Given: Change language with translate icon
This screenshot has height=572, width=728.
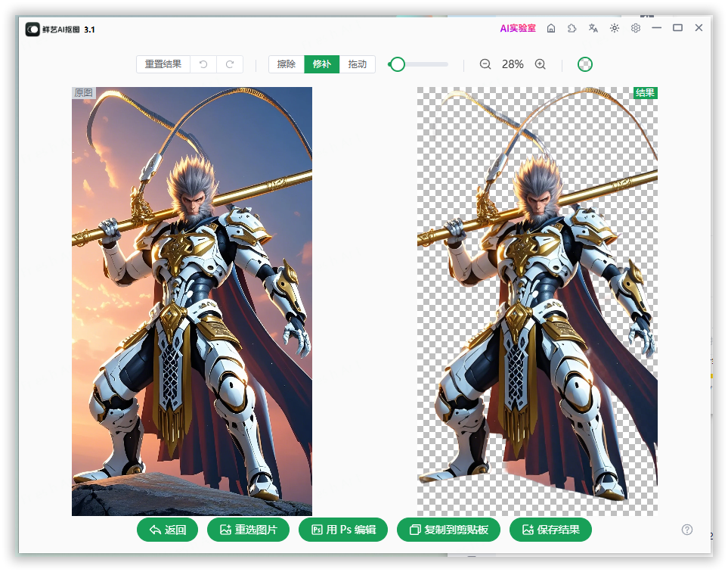Looking at the screenshot, I should 593,28.
